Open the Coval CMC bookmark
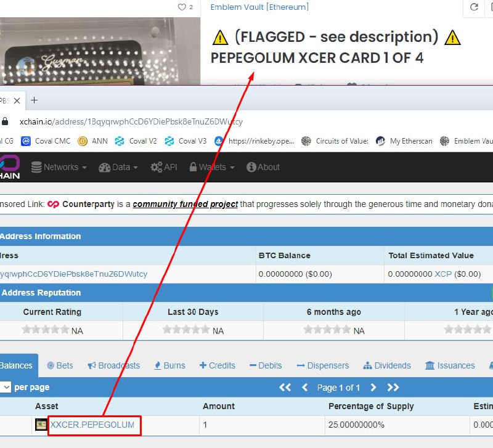 click(x=46, y=141)
